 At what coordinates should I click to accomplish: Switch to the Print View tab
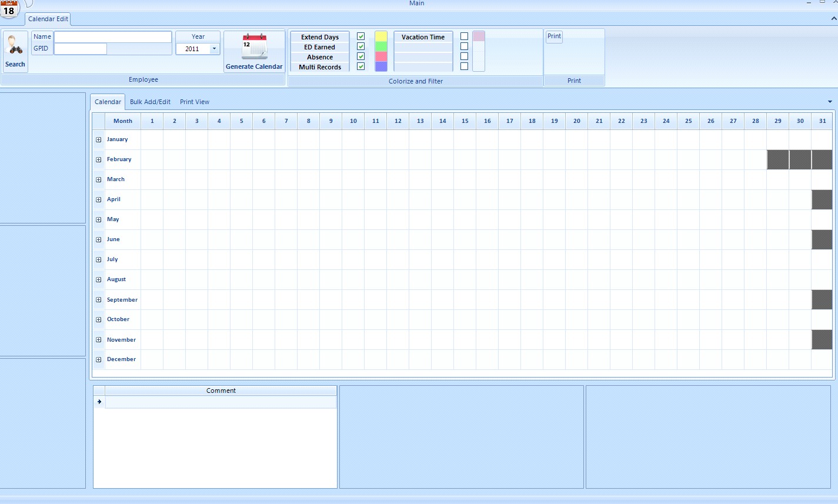[x=195, y=102]
